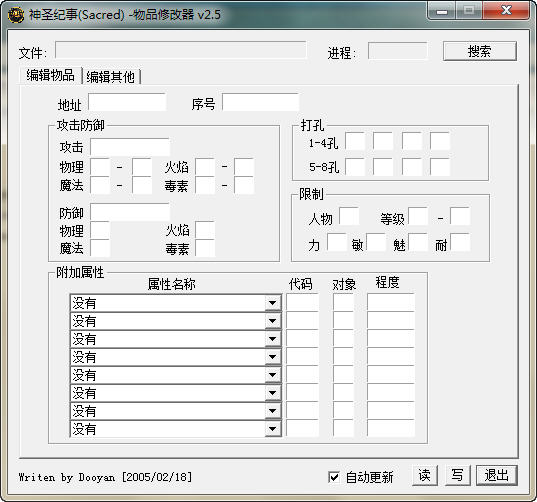This screenshot has width=537, height=502.
Task: Click the 地址 address field
Action: click(x=127, y=102)
